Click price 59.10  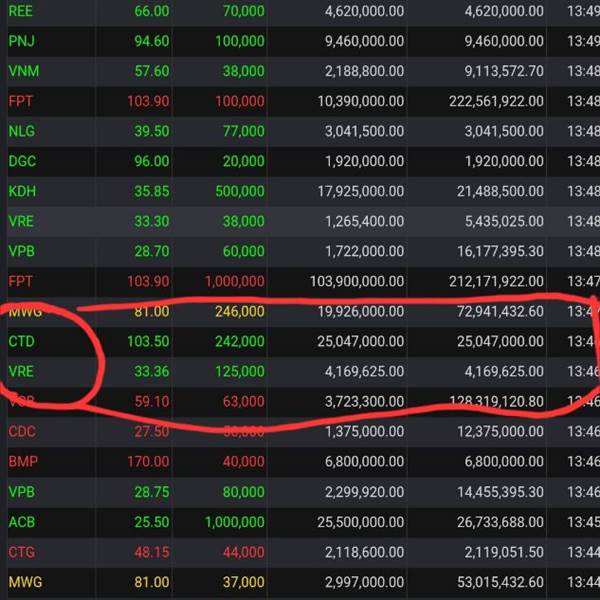pos(152,401)
